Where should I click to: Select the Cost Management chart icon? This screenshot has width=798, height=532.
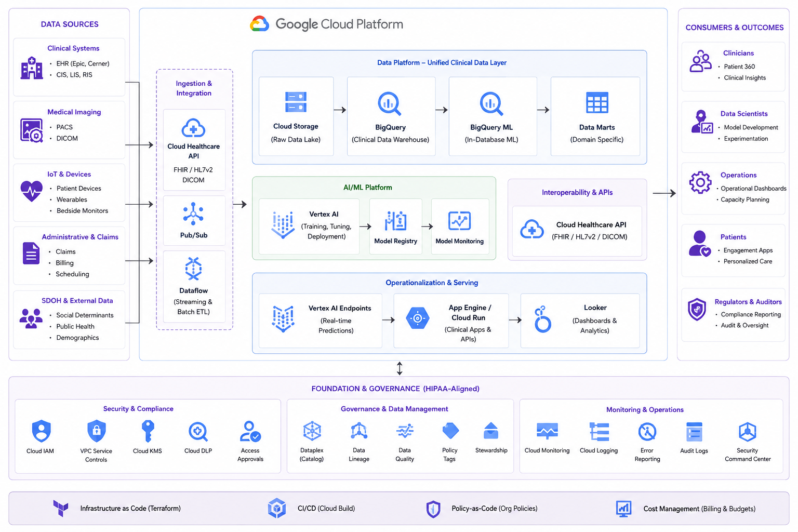pyautogui.click(x=623, y=509)
